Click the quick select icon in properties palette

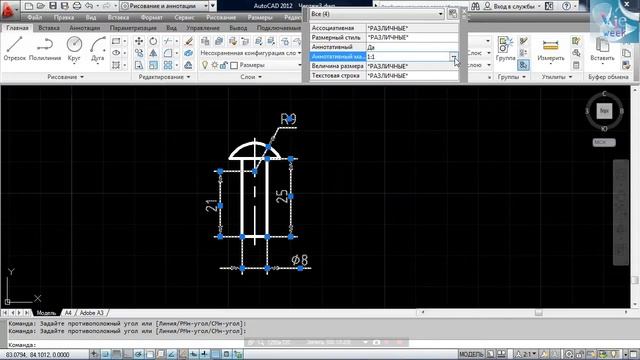(x=452, y=14)
